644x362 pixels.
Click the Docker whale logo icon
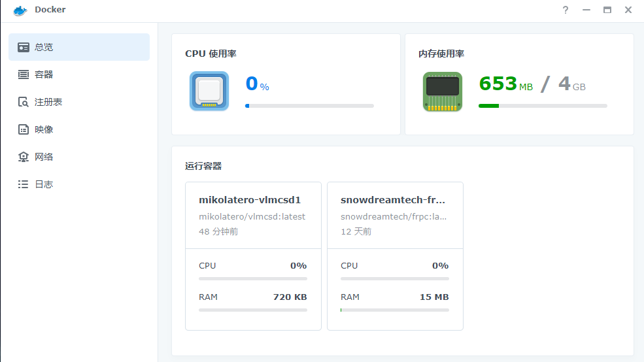(x=20, y=10)
